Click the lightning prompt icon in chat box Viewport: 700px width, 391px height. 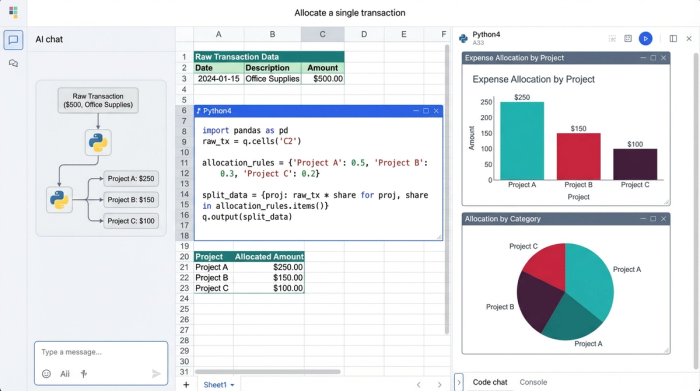click(84, 374)
